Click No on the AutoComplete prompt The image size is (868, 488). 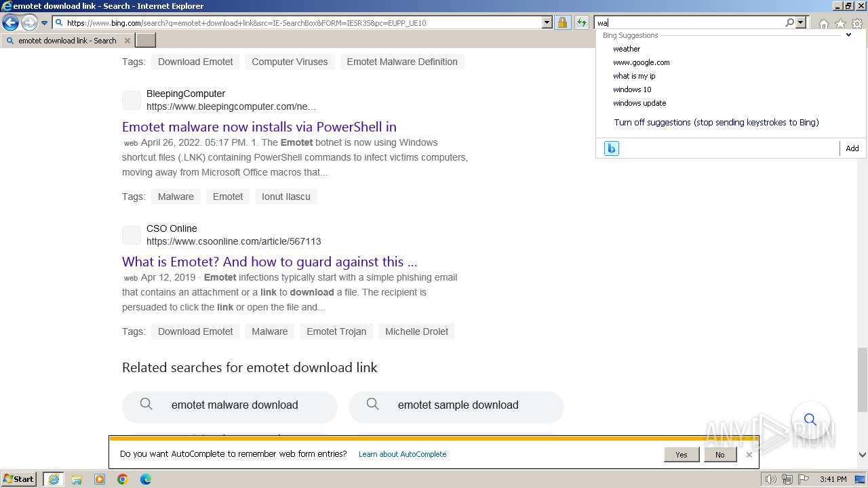pyautogui.click(x=719, y=455)
